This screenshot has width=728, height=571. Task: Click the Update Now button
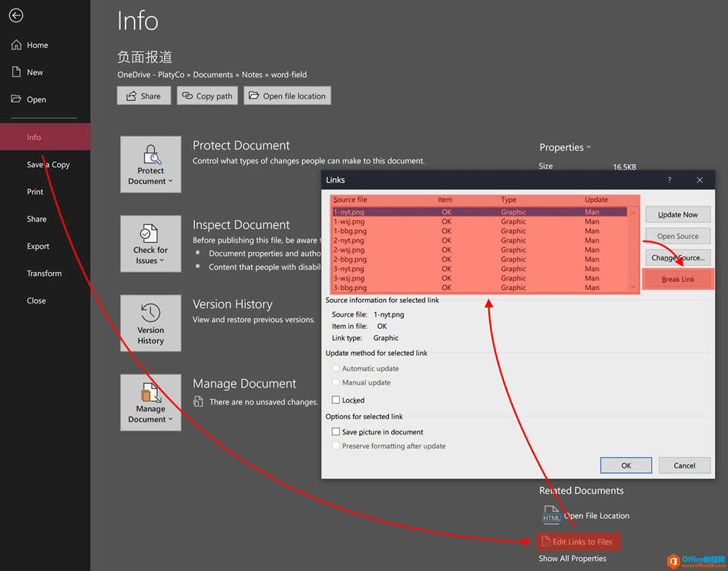(678, 215)
